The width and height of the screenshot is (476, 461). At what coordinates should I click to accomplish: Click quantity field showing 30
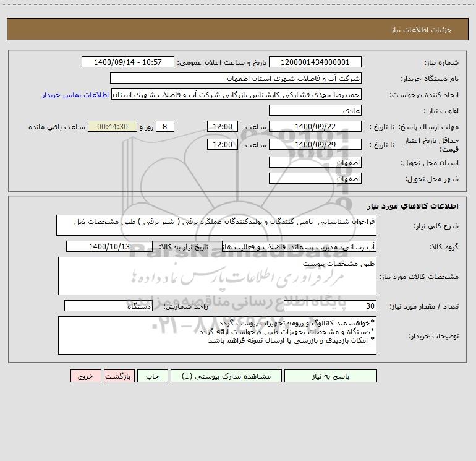(x=330, y=306)
